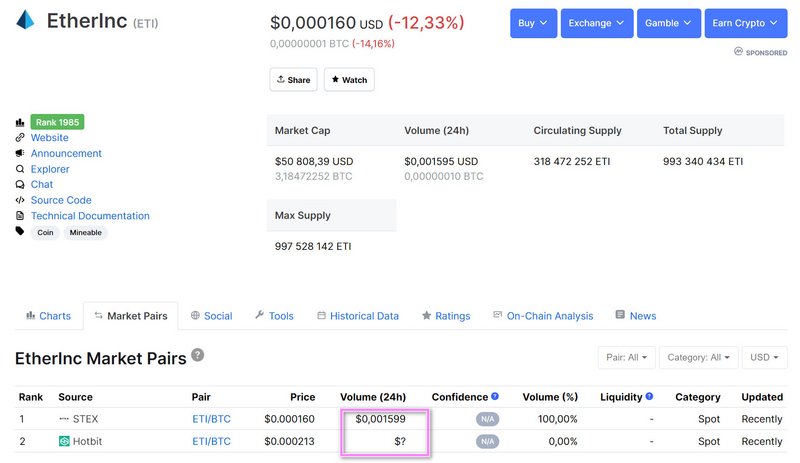Open the Website link
This screenshot has height=463, width=800.
[x=49, y=138]
